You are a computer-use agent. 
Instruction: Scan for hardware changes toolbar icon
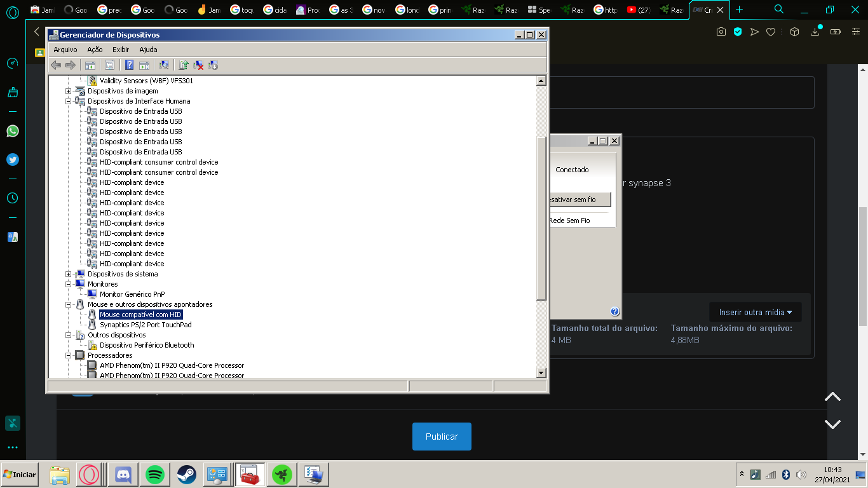[164, 65]
